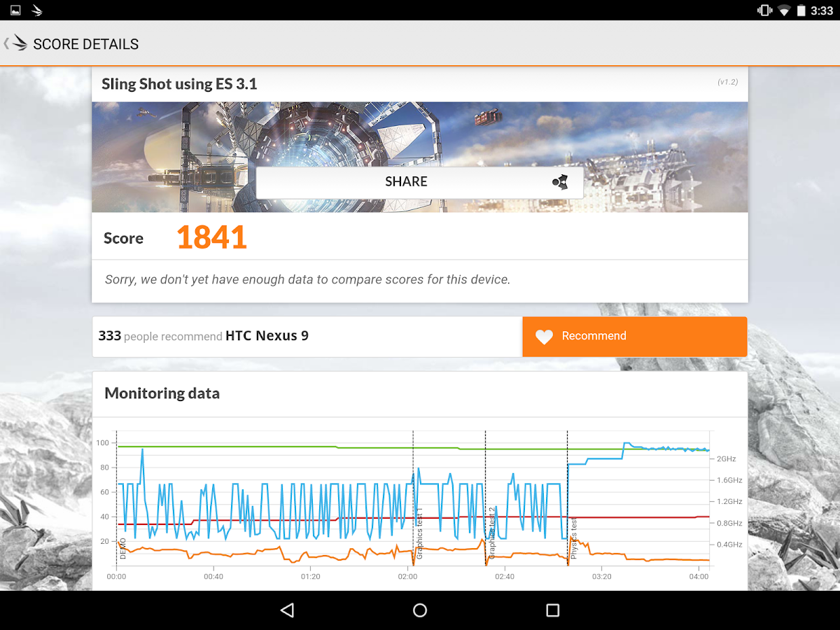Tap the v1.2 version label
This screenshot has width=840, height=630.
(728, 82)
